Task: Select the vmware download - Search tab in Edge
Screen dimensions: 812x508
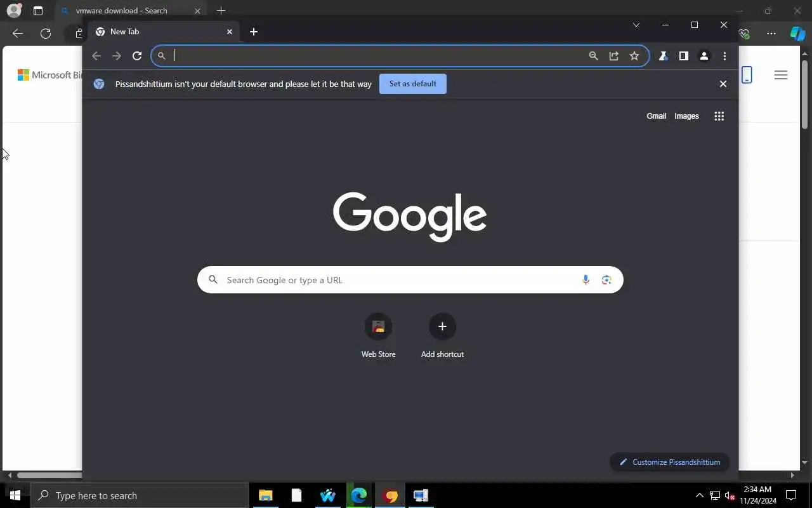Action: click(x=130, y=11)
